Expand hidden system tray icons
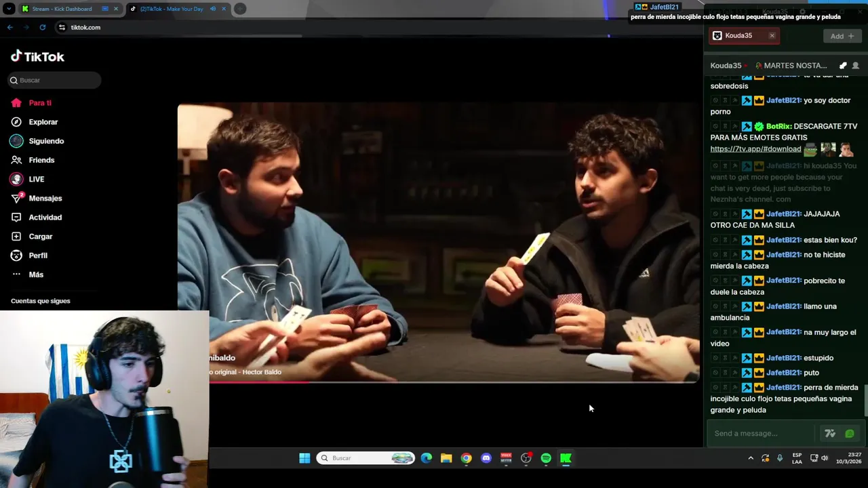This screenshot has height=488, width=868. 751,458
